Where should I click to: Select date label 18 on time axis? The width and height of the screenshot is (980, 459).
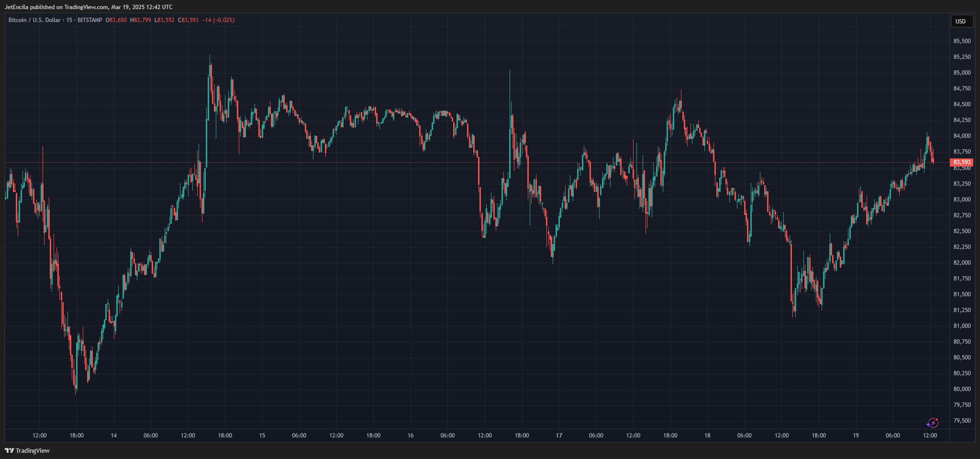(707, 436)
